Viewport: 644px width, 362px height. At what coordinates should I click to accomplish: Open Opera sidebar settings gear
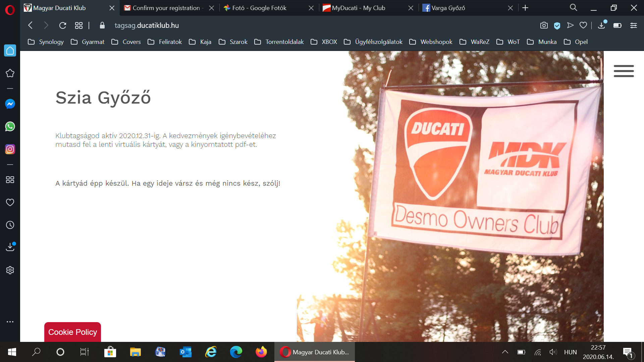10,270
